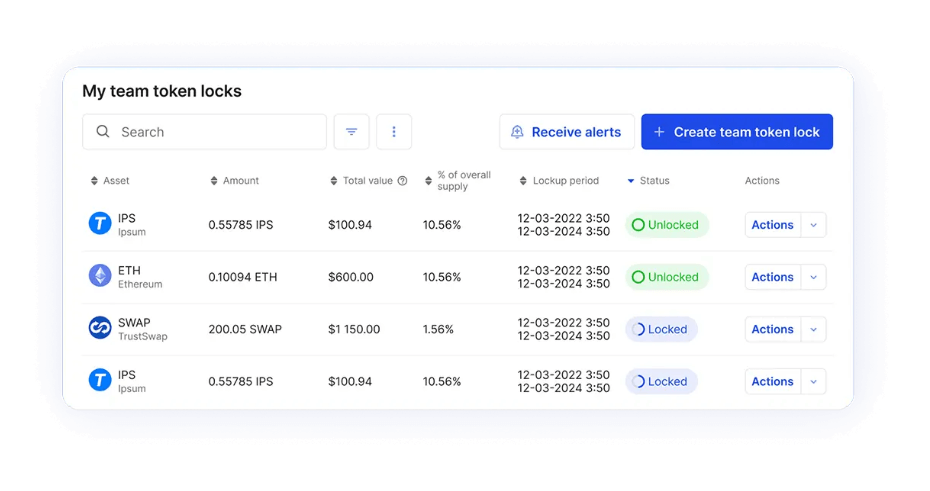This screenshot has width=930, height=491.
Task: Click amount 0.10094 ETH
Action: click(x=243, y=277)
